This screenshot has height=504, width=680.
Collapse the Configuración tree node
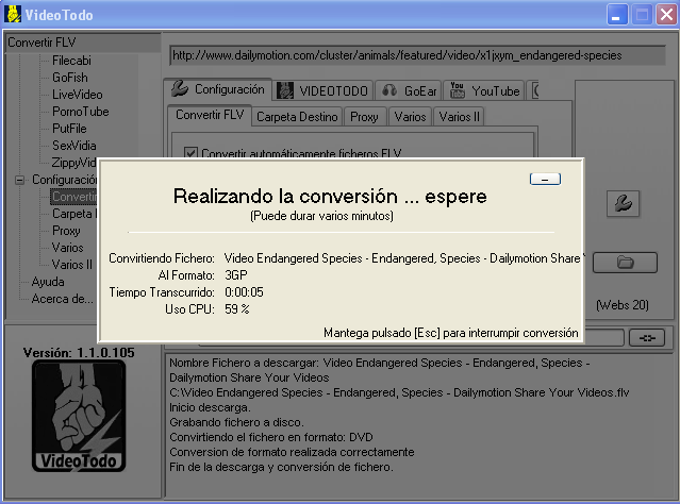click(x=20, y=180)
